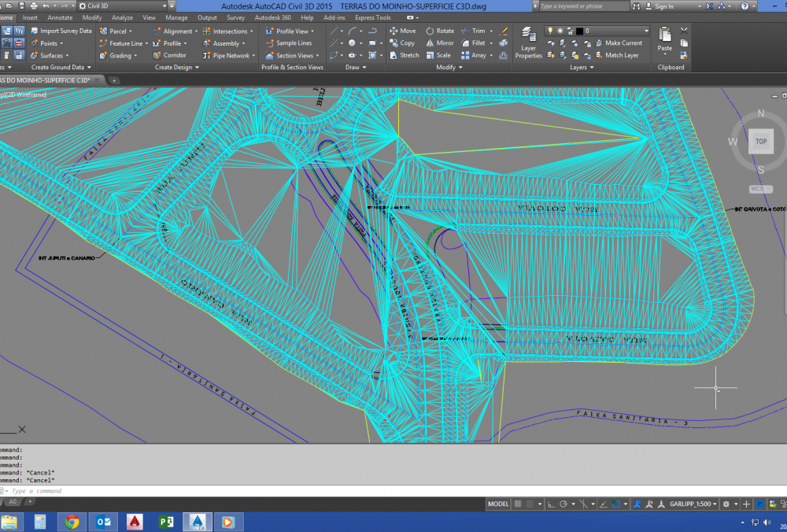Click the Mirror tool

(440, 43)
